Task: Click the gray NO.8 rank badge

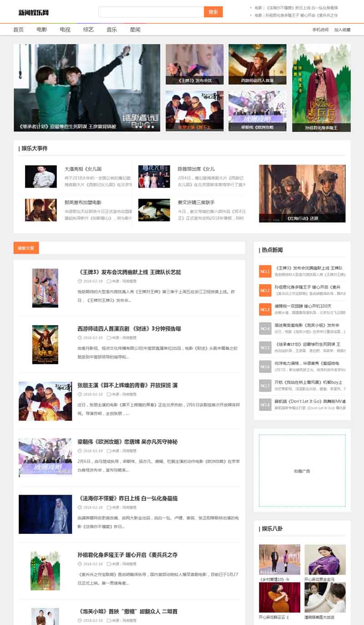Action: (x=265, y=405)
